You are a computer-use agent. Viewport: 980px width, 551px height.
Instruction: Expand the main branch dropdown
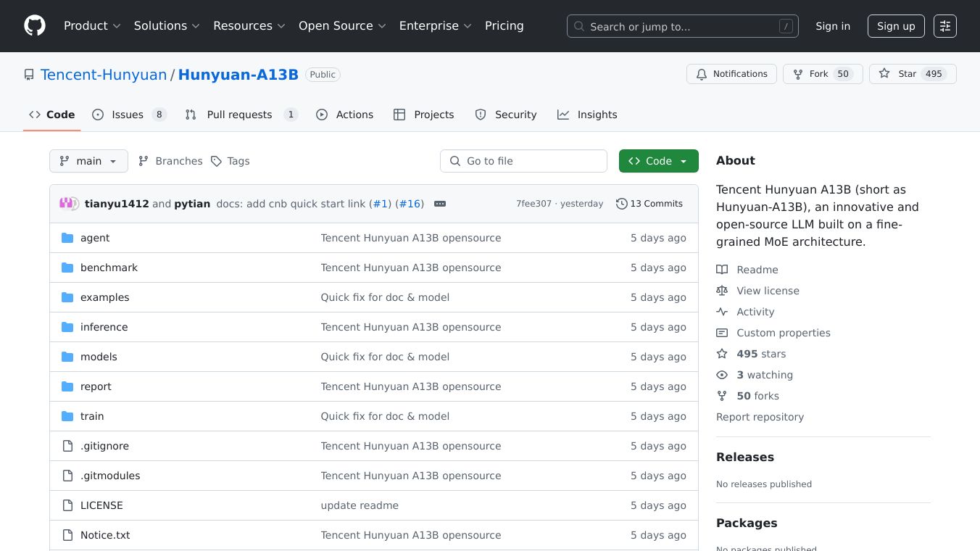88,161
